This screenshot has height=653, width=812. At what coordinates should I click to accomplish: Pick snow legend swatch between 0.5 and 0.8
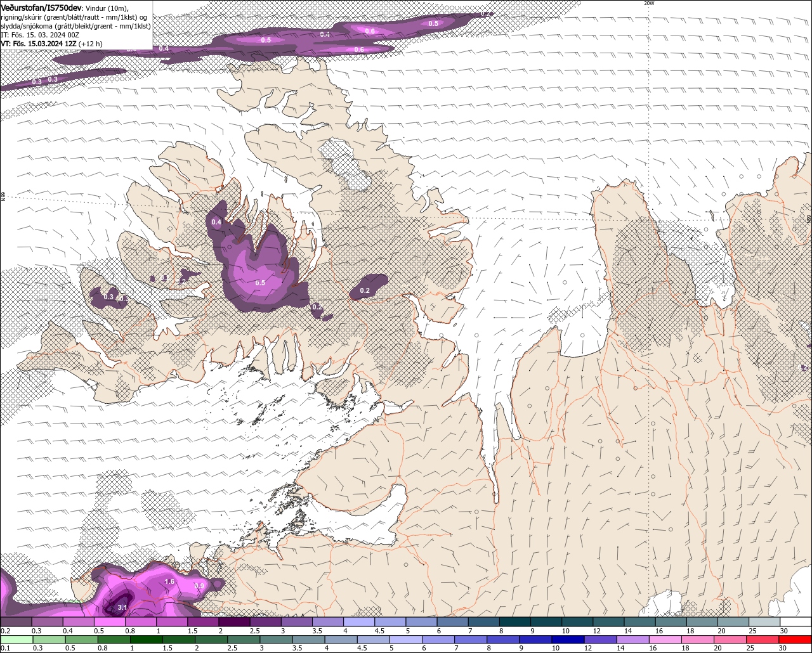point(109,622)
